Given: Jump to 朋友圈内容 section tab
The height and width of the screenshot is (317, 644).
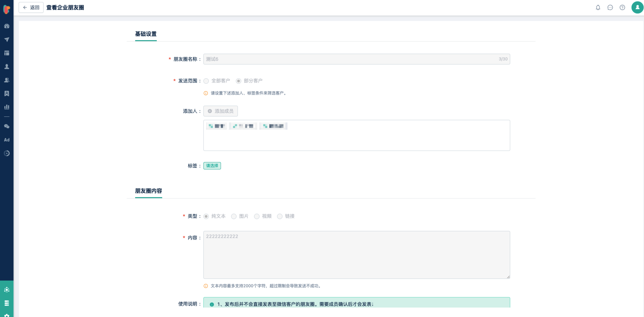Looking at the screenshot, I should pyautogui.click(x=148, y=191).
